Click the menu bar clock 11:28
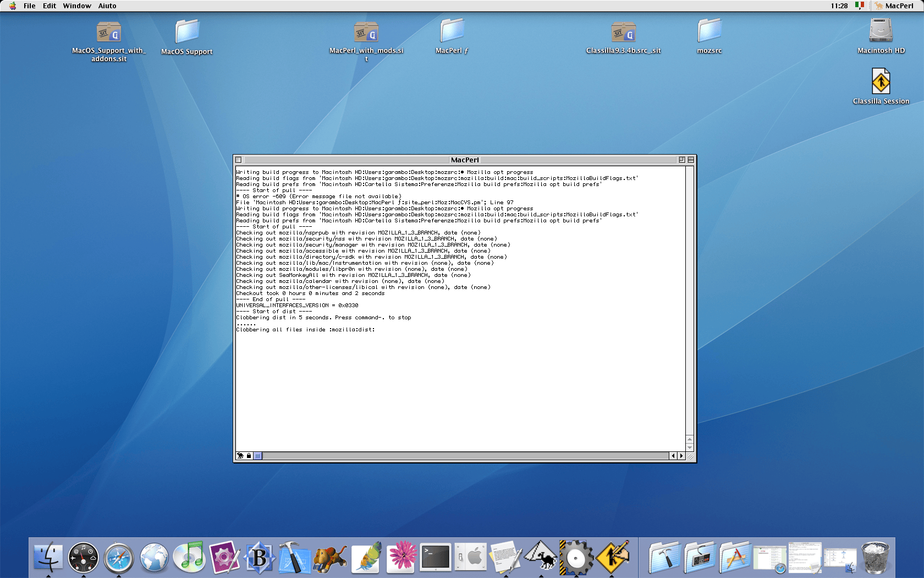 839,6
